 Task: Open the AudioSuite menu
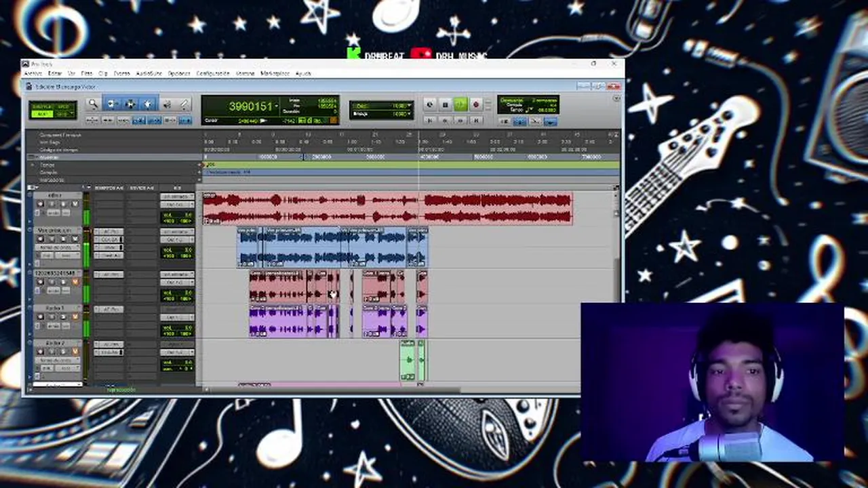[149, 73]
